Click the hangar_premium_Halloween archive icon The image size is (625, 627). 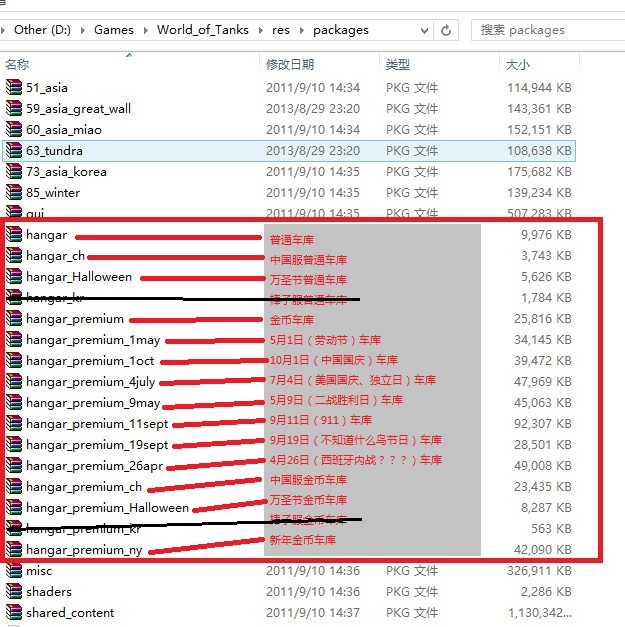coord(14,507)
